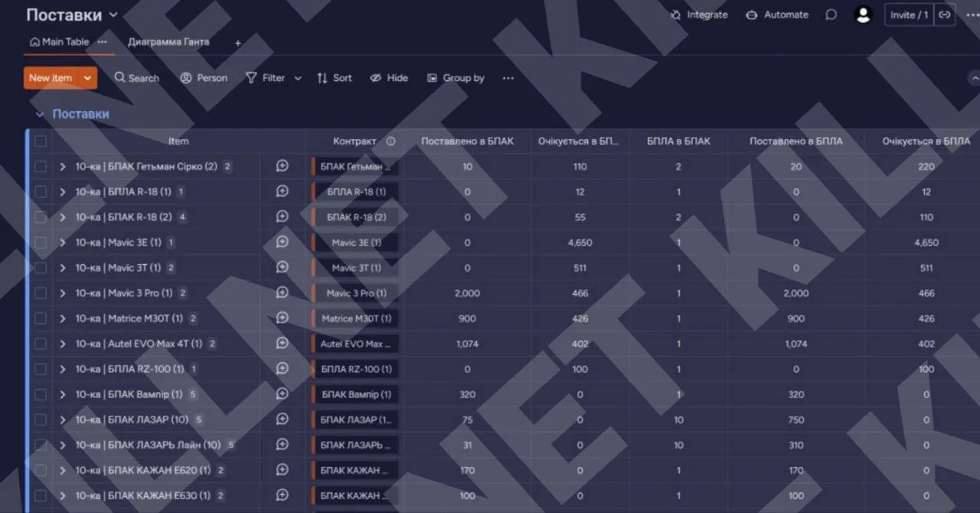Click the info icon on the Контракт column
The height and width of the screenshot is (513, 980).
point(390,141)
